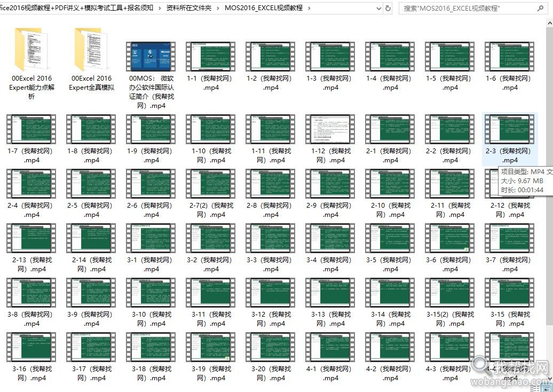Select the 2-6（我帮找网）.mp4 video icon
The width and height of the screenshot is (553, 392).
(151, 184)
